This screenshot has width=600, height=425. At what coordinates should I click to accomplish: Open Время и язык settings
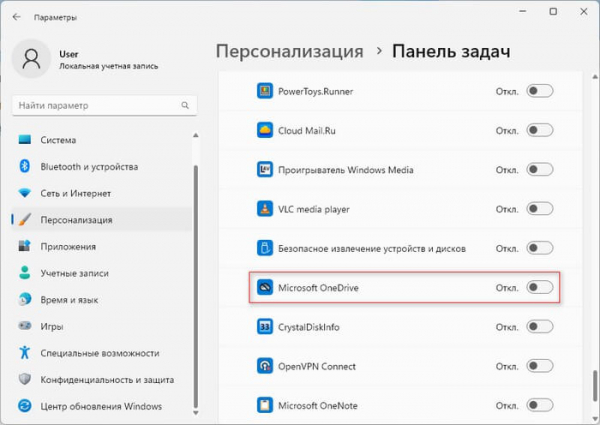point(101,300)
